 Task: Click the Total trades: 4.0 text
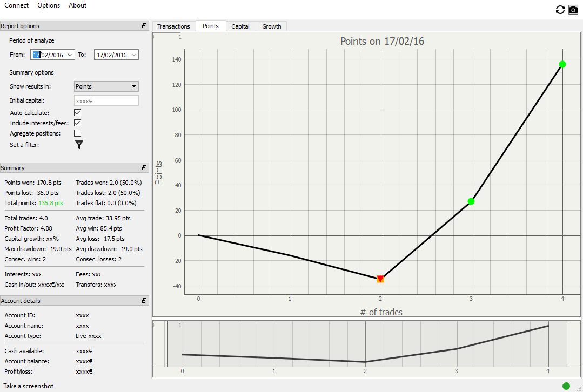pyautogui.click(x=26, y=218)
